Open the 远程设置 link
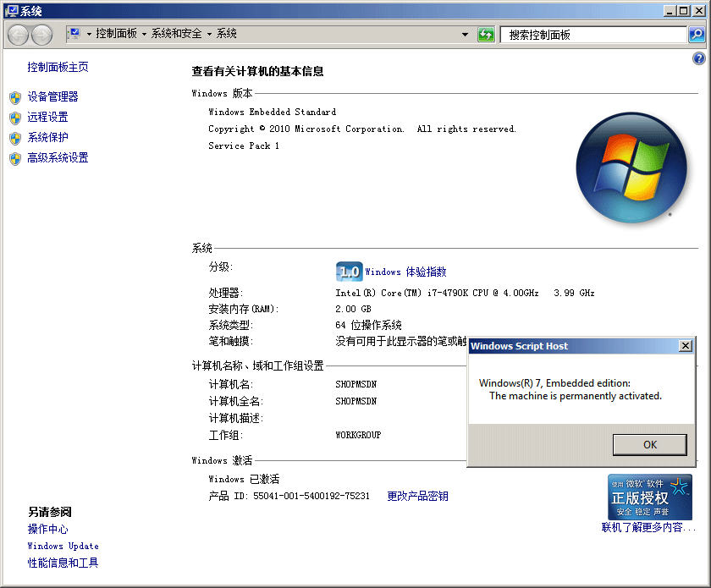 (x=47, y=118)
